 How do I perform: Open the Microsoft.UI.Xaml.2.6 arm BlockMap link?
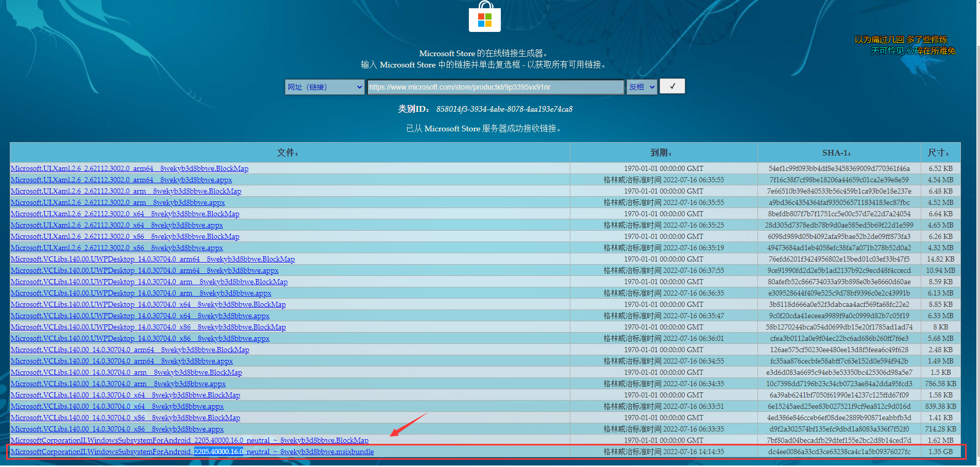point(126,191)
